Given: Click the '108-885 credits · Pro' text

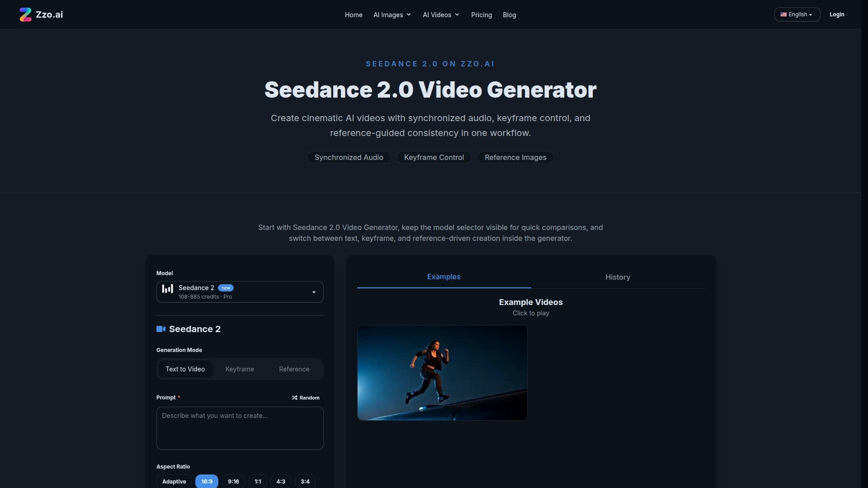Looking at the screenshot, I should (x=205, y=297).
